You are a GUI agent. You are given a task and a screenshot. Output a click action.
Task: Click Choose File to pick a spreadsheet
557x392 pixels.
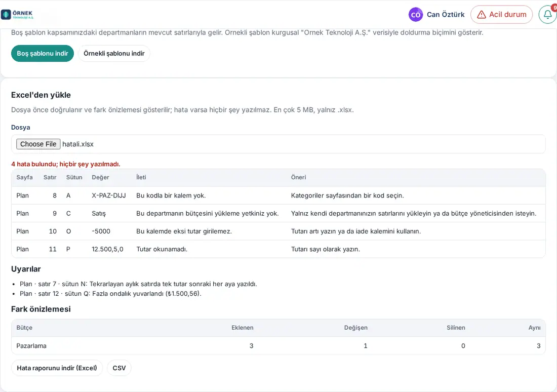coord(38,144)
